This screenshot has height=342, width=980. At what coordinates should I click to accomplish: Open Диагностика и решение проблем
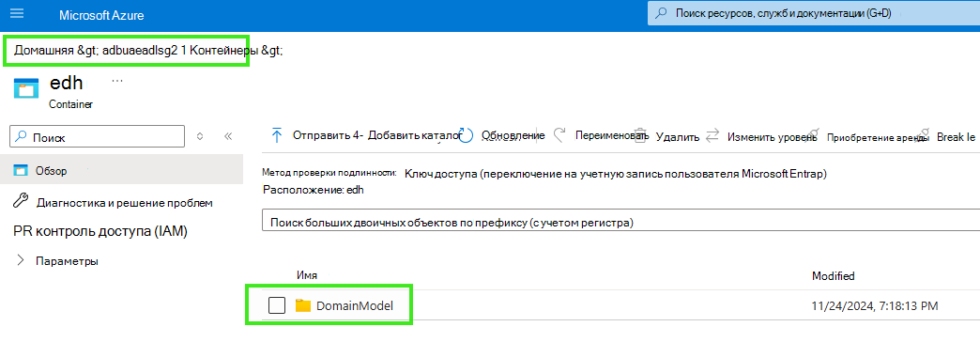tap(124, 203)
